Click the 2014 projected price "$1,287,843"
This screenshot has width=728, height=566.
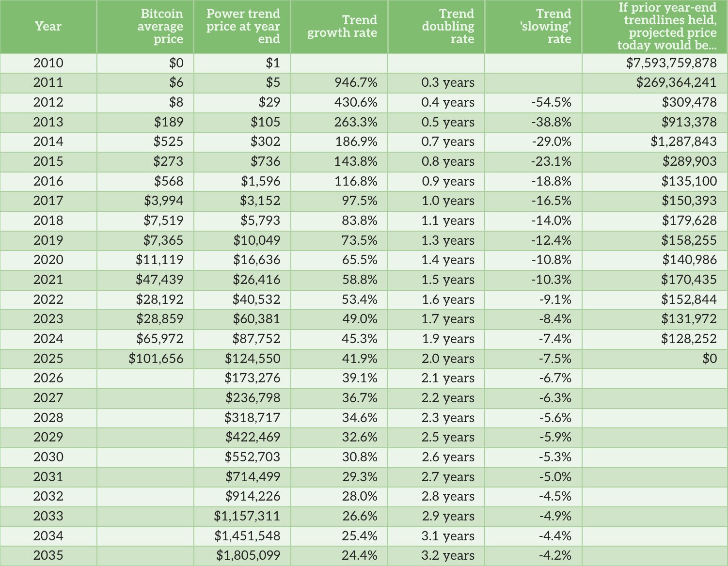(684, 141)
